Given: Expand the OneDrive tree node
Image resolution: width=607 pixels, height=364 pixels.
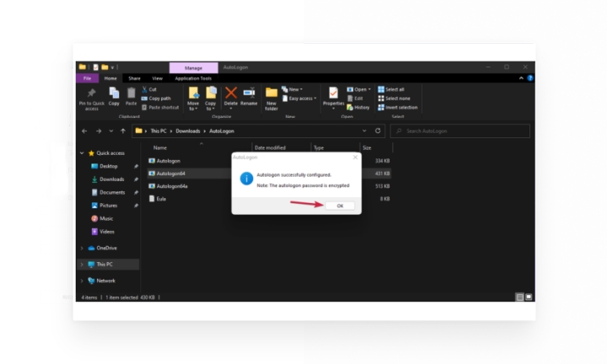Looking at the screenshot, I should click(x=82, y=248).
